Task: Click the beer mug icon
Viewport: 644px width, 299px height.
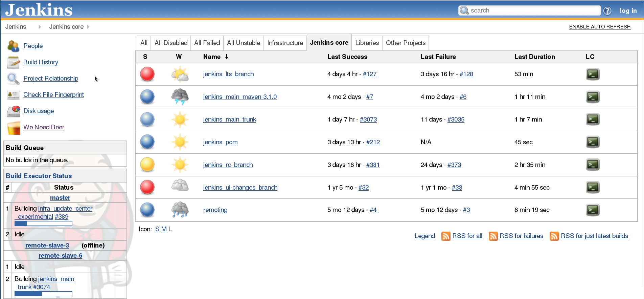Action: [13, 128]
